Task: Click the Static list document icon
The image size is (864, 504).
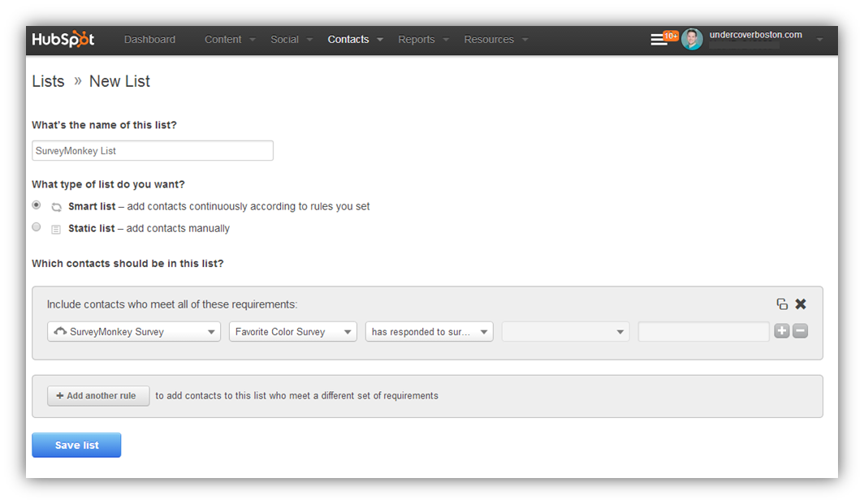Action: (x=56, y=229)
